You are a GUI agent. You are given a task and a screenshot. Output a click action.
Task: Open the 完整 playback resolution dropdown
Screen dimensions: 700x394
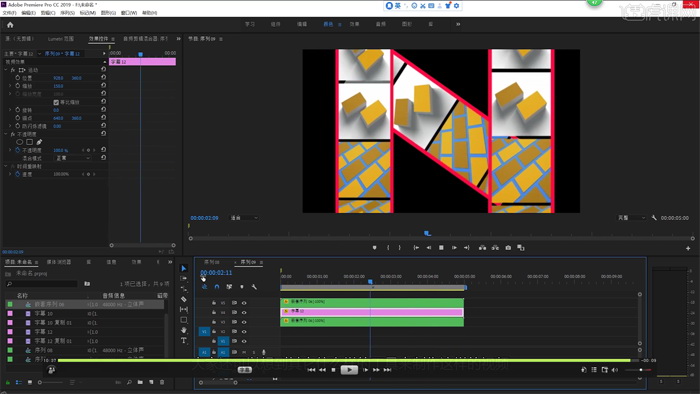[x=631, y=218]
